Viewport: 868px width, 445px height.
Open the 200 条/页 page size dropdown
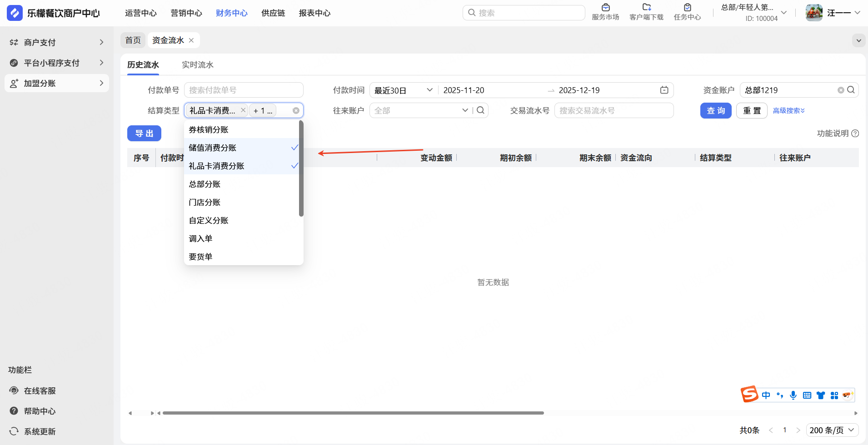point(832,430)
